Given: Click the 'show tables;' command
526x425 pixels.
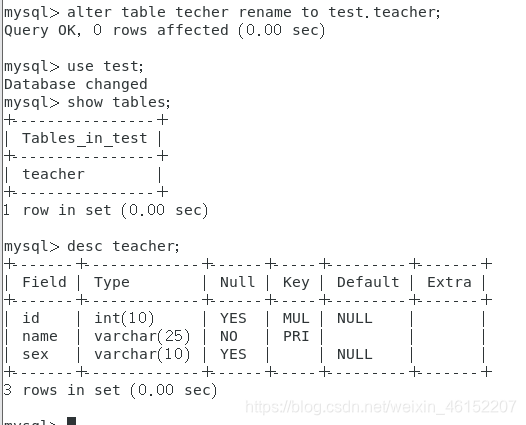Looking at the screenshot, I should point(119,102).
